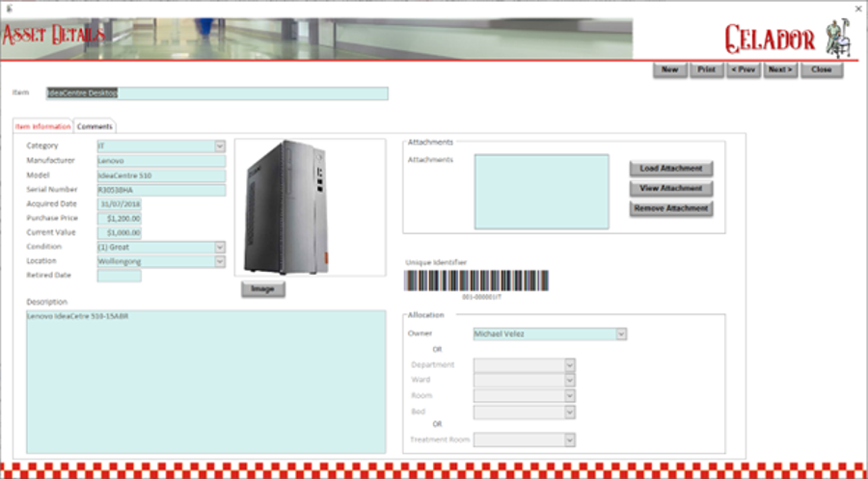Click into the Serial Number field
The height and width of the screenshot is (479, 868).
(x=160, y=190)
